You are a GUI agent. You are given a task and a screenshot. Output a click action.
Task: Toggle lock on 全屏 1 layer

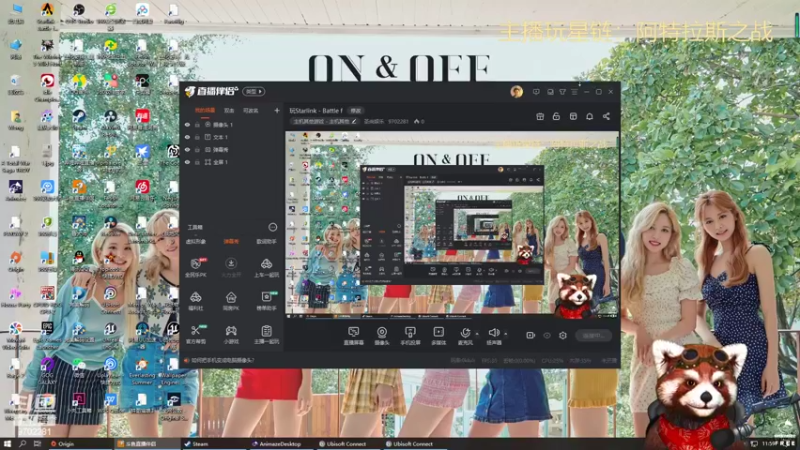pos(197,162)
